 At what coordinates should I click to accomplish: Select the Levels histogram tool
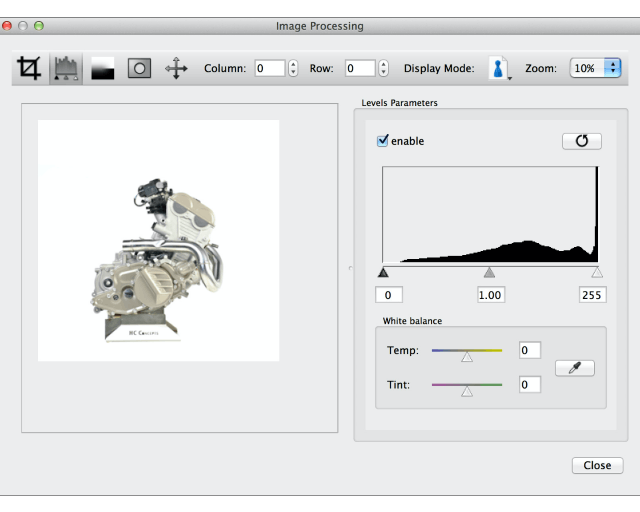pos(66,68)
